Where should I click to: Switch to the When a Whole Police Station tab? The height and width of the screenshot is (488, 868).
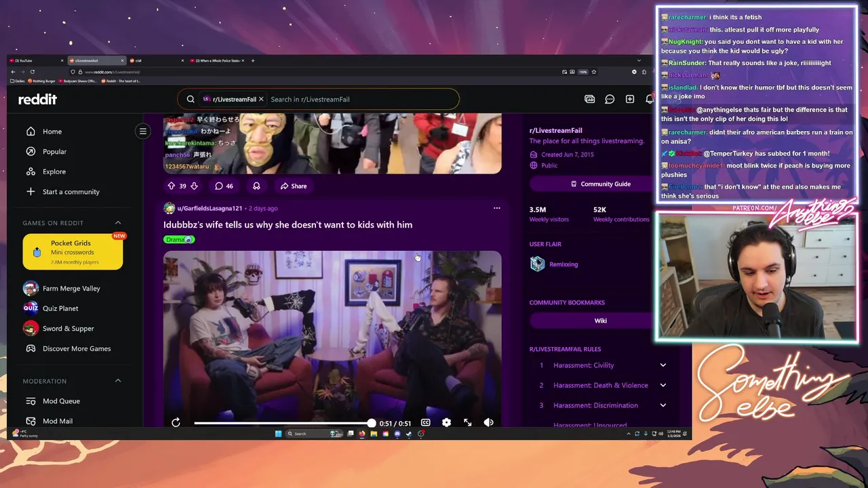click(217, 60)
